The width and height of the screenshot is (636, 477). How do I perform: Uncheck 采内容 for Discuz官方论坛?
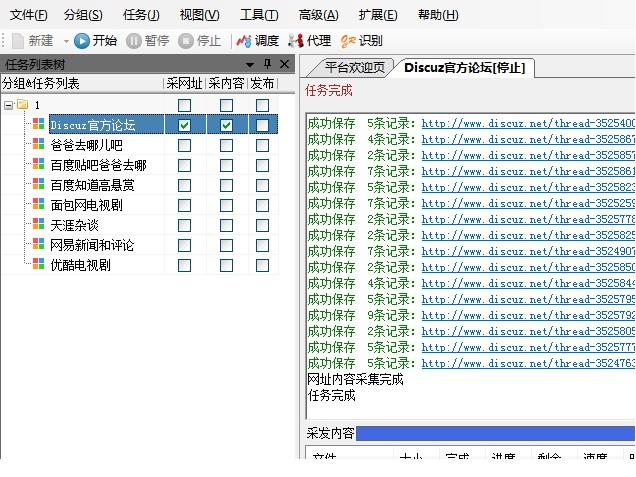coord(226,125)
